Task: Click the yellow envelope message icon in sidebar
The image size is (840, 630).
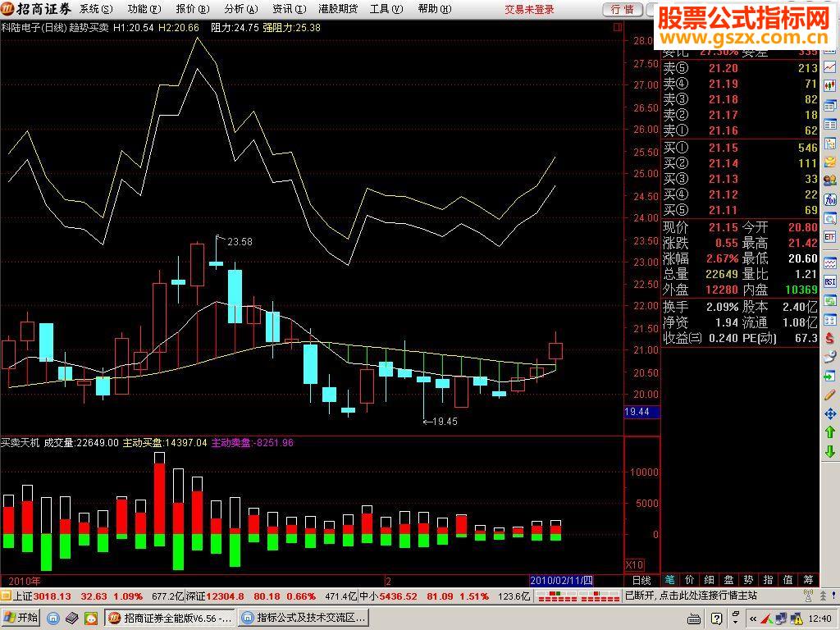Action: (830, 162)
